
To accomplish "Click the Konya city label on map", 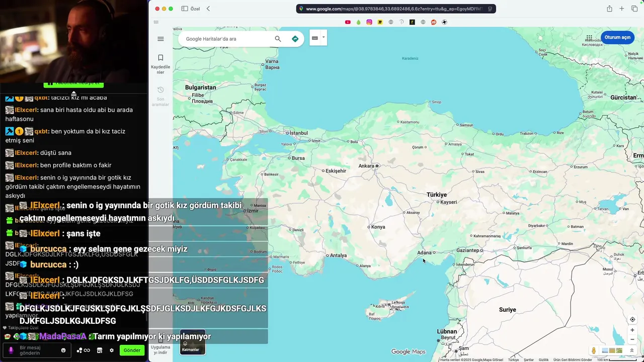I will (x=378, y=227).
